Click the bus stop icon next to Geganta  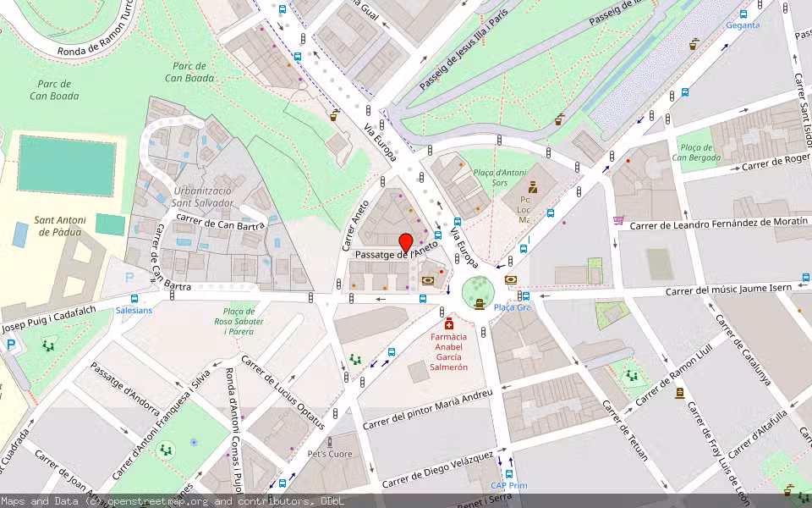(x=743, y=14)
